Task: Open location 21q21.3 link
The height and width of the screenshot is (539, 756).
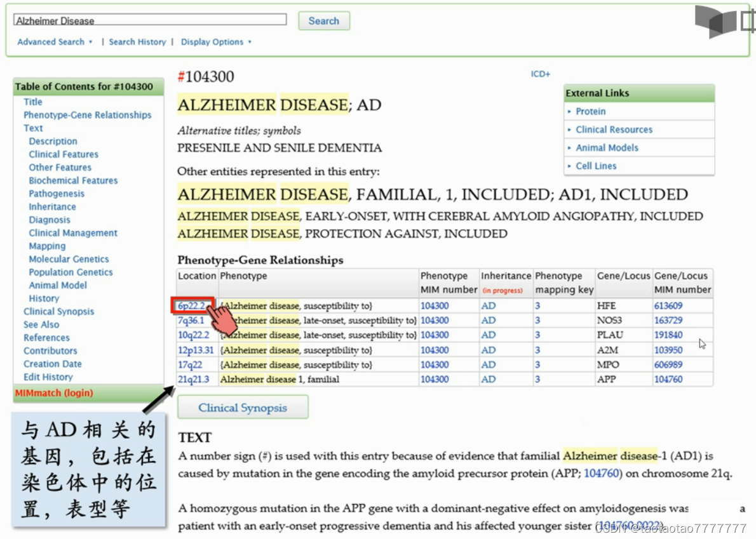Action: 193,379
